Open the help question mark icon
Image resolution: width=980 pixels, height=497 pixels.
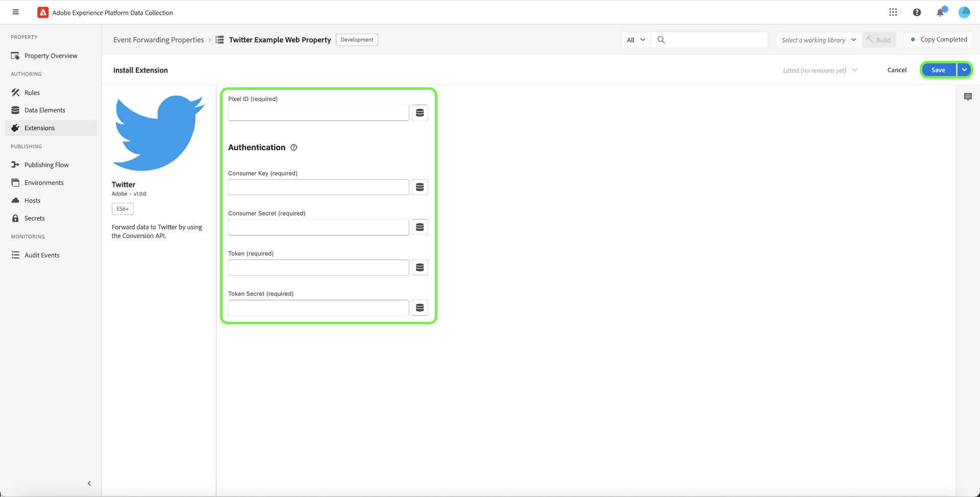click(x=917, y=12)
